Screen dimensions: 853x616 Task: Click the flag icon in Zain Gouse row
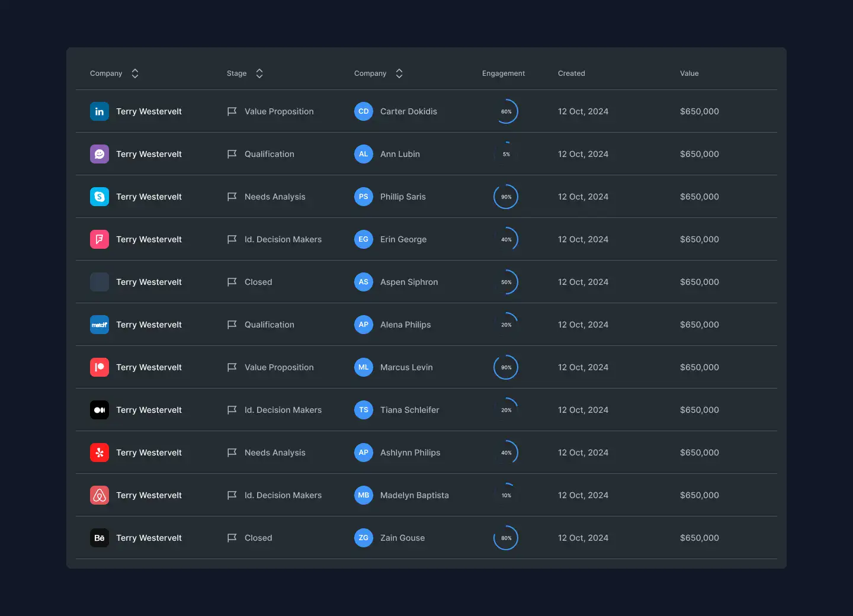point(232,538)
